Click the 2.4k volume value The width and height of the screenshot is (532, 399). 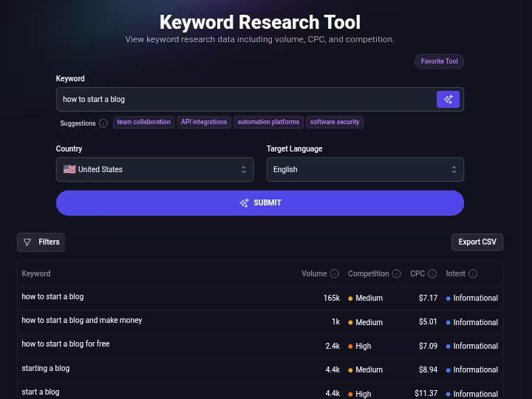(332, 346)
